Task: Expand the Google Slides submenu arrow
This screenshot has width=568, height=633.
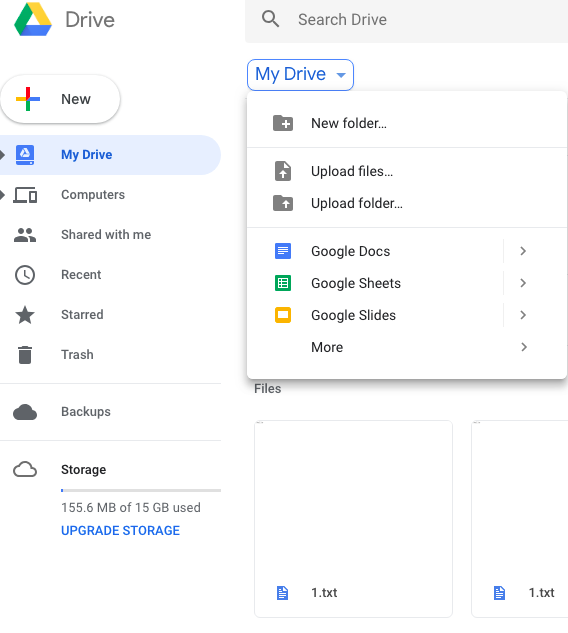Action: point(523,315)
